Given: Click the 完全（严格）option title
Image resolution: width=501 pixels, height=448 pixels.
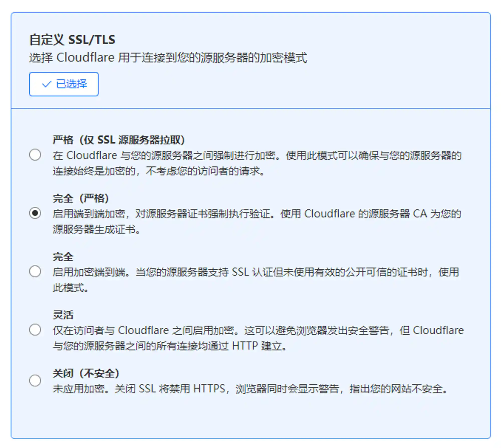Looking at the screenshot, I should (x=81, y=198).
